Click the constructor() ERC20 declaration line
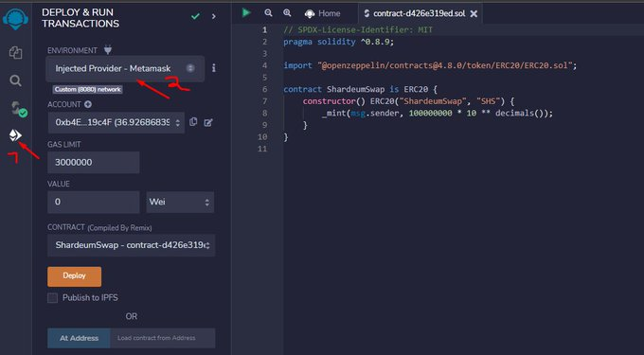 (408, 101)
